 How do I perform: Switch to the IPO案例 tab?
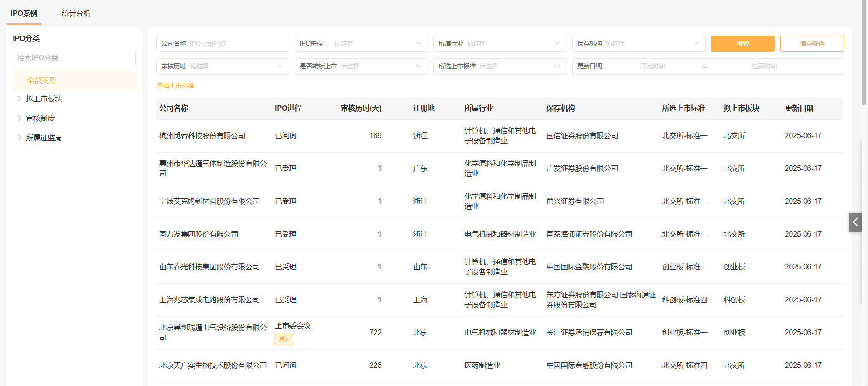pyautogui.click(x=24, y=14)
